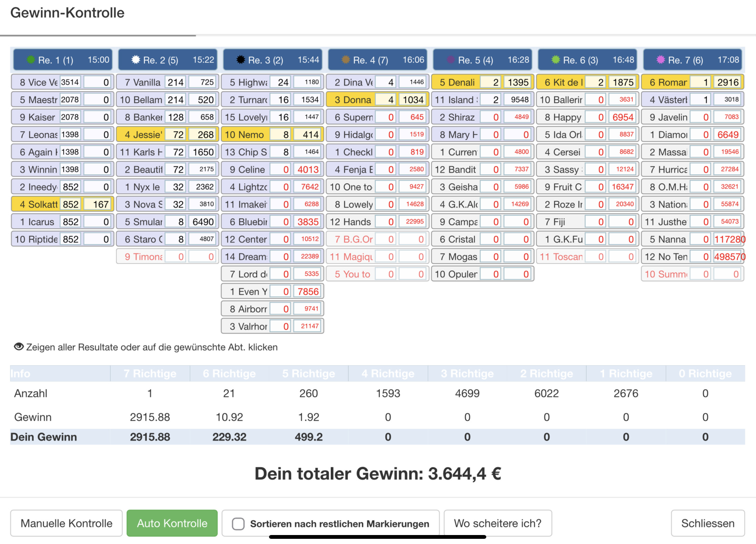Click the 4 Richtige column header
The height and width of the screenshot is (544, 756).
tap(388, 373)
